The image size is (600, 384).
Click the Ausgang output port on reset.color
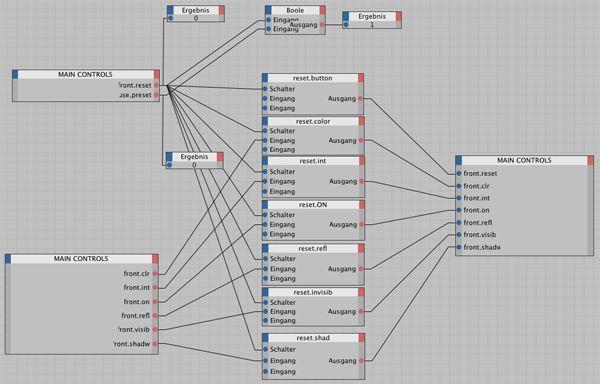[361, 141]
